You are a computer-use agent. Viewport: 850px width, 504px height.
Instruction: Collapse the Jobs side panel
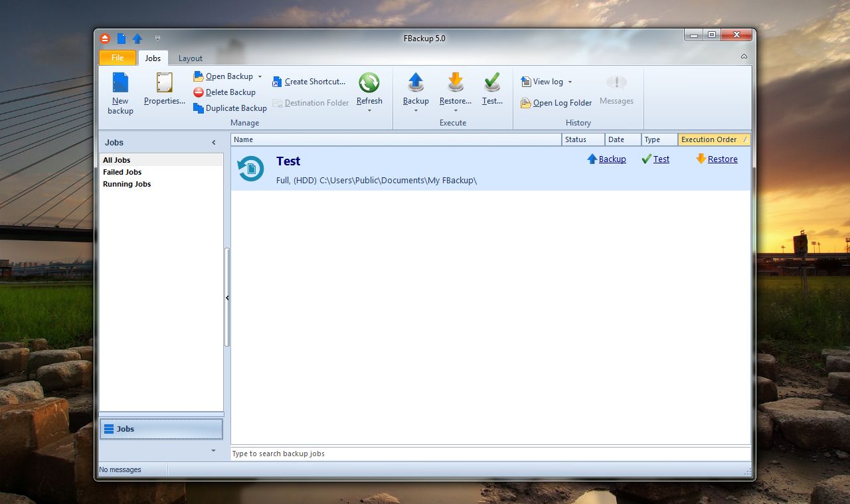click(214, 142)
